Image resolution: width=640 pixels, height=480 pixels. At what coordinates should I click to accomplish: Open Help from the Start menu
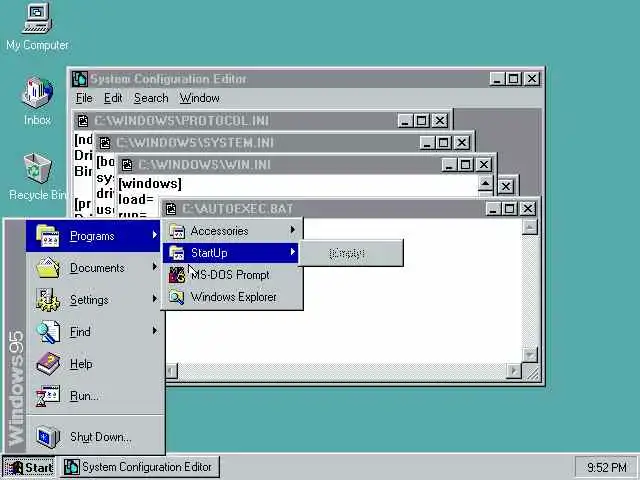[93, 363]
